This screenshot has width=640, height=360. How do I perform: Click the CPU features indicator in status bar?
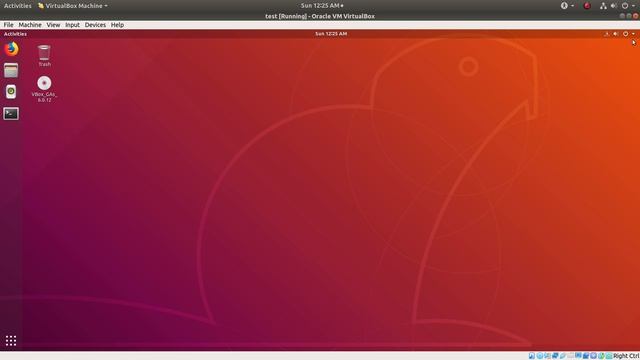click(593, 356)
